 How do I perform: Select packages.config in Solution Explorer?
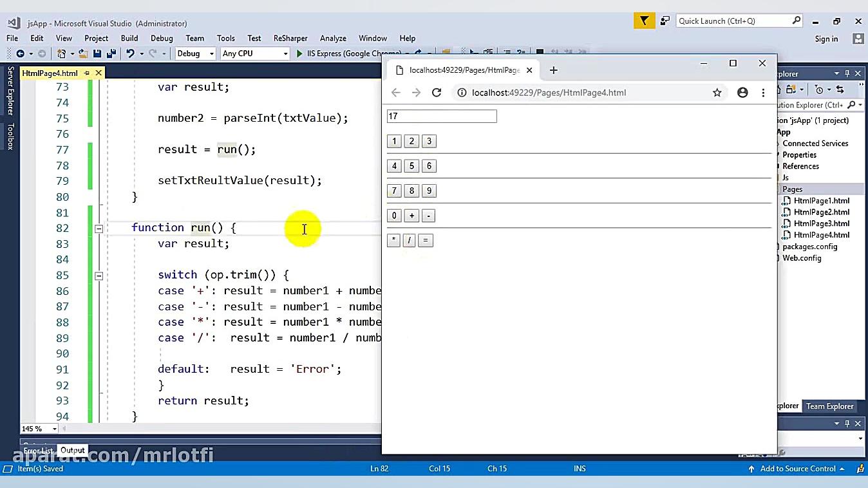coord(809,247)
